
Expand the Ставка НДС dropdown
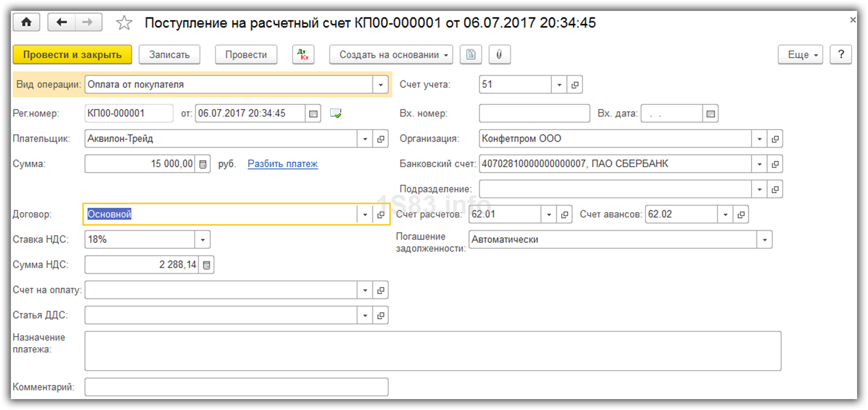click(202, 239)
